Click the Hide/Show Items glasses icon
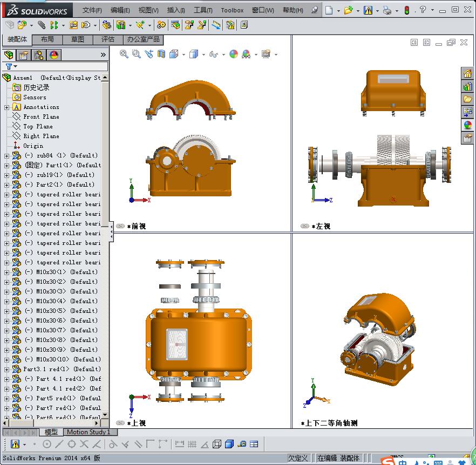The height and width of the screenshot is (465, 476). tap(213, 54)
